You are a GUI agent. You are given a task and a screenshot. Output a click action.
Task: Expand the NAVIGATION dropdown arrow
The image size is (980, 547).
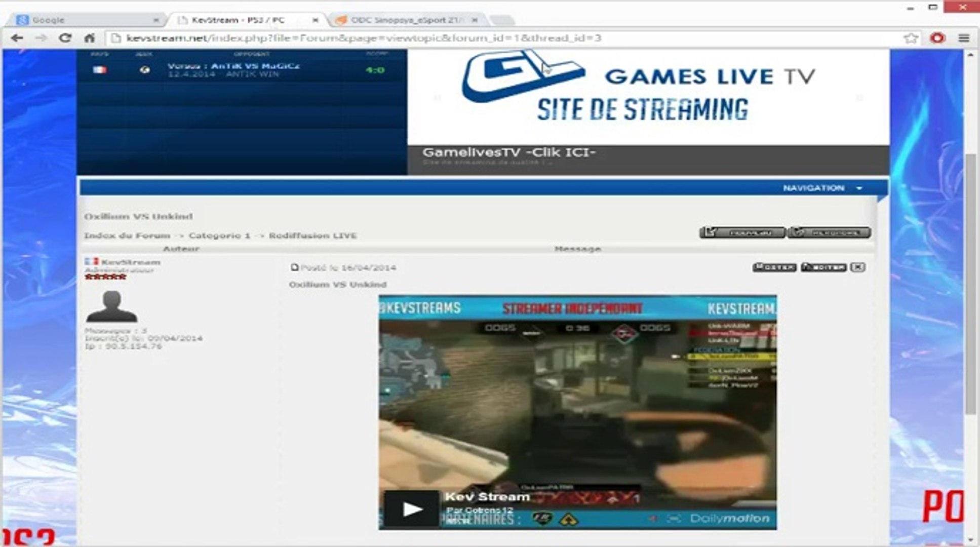click(859, 188)
